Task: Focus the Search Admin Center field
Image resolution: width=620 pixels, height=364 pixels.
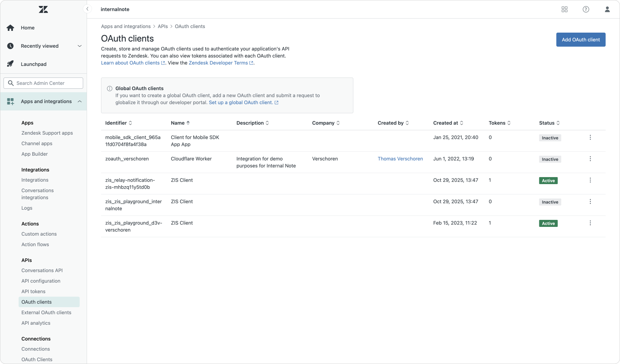Action: coord(44,83)
